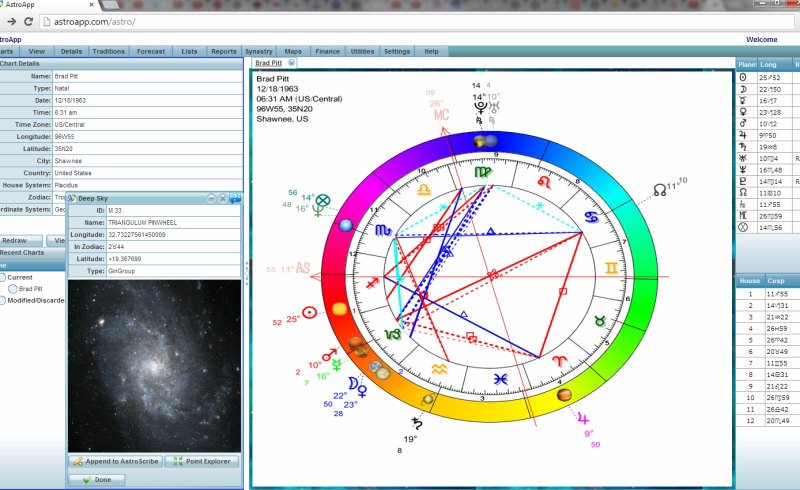Image resolution: width=800 pixels, height=490 pixels.
Task: Open the Traditions dropdown menu
Action: 108,51
